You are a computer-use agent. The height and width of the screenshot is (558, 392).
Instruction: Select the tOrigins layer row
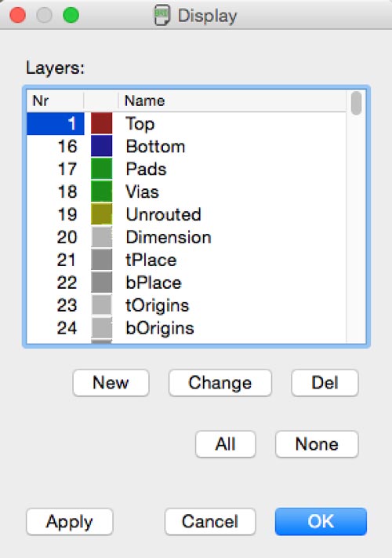point(187,305)
